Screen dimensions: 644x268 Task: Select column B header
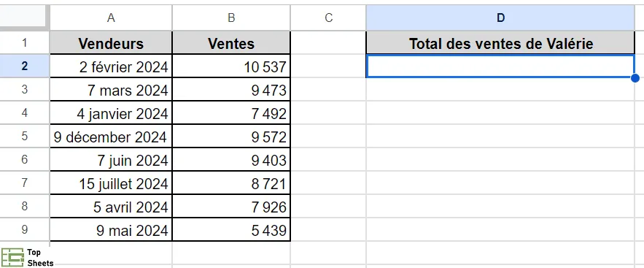tap(231, 18)
